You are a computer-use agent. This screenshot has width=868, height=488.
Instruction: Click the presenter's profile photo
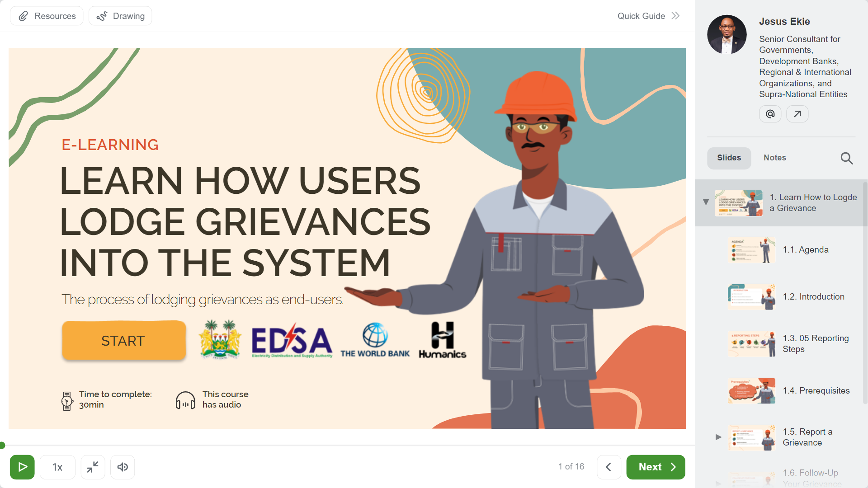pos(727,35)
